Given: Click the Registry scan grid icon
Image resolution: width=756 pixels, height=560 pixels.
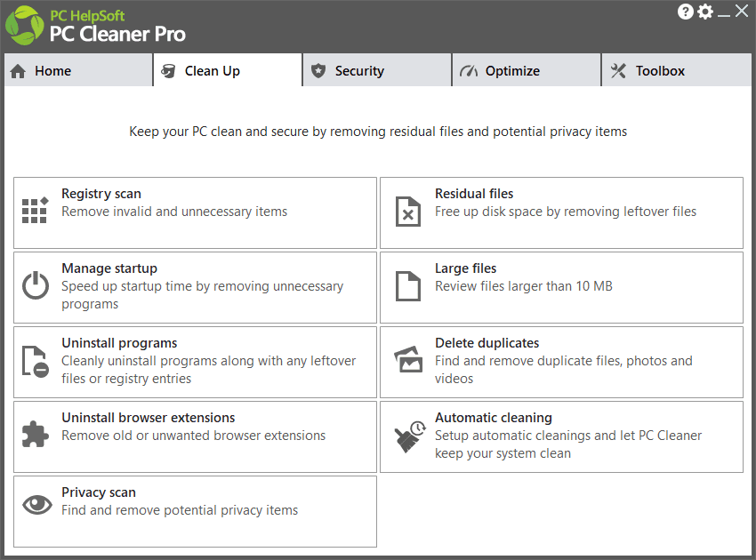Looking at the screenshot, I should pyautogui.click(x=35, y=212).
